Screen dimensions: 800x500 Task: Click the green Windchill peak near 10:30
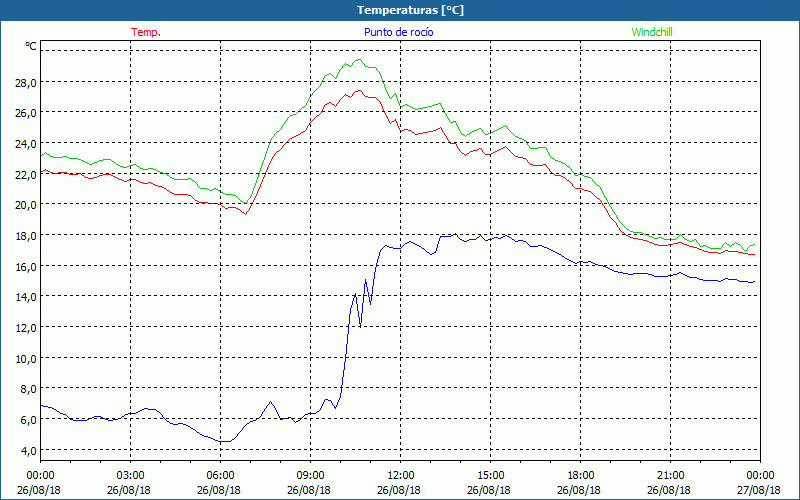point(359,60)
